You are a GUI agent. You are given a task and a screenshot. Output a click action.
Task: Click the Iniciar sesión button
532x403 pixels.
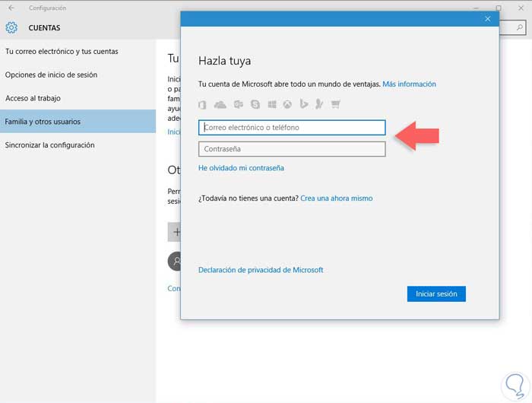tap(436, 294)
